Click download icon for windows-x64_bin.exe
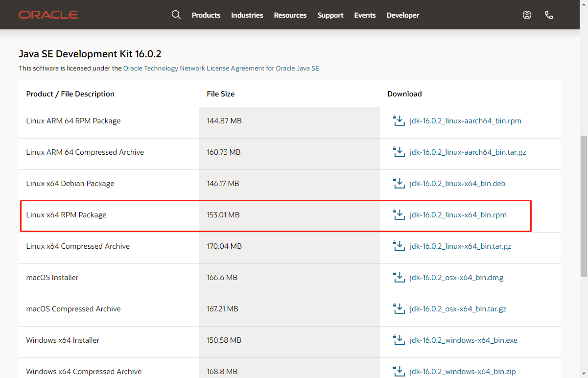Screen dimensions: 588x378 pyautogui.click(x=399, y=340)
